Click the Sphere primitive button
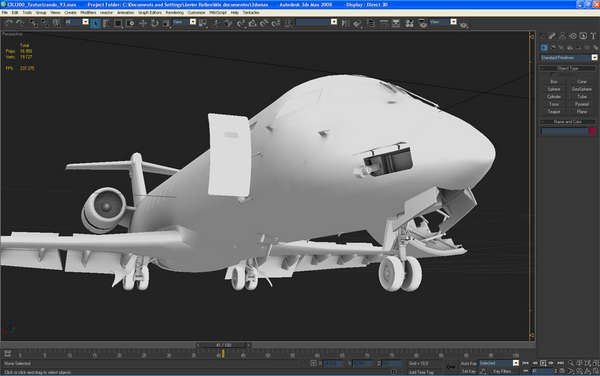 coord(554,89)
